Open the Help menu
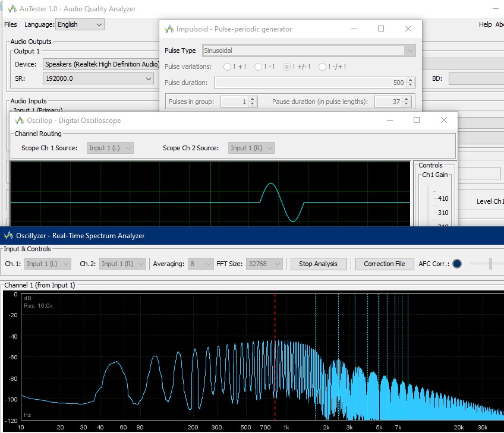Viewport: 504px width, 433px height. click(x=485, y=24)
